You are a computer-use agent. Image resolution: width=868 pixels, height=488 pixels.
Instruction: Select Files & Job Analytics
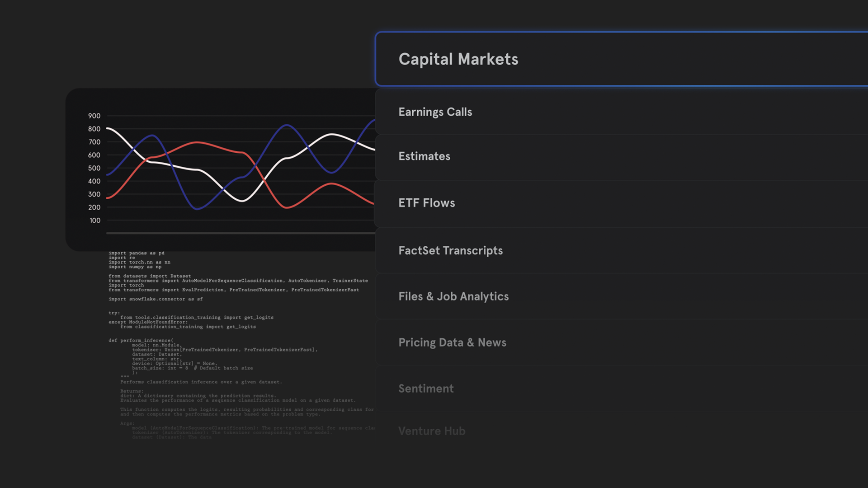coord(622,296)
